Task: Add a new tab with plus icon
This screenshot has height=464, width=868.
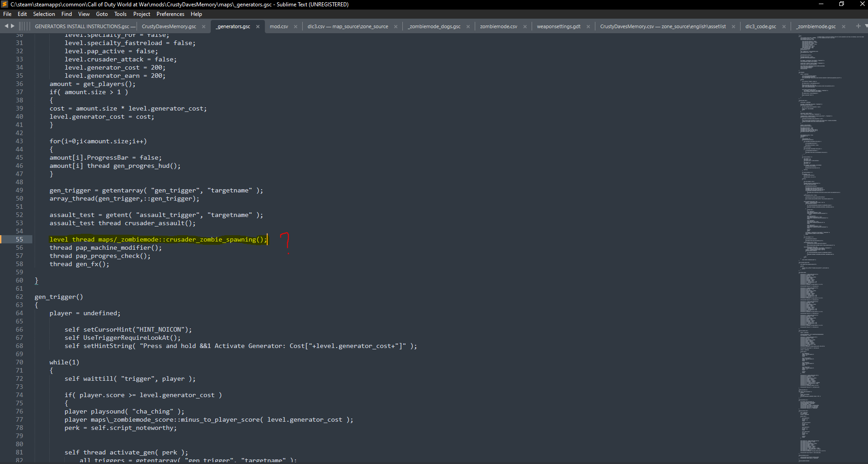Action: coord(858,26)
